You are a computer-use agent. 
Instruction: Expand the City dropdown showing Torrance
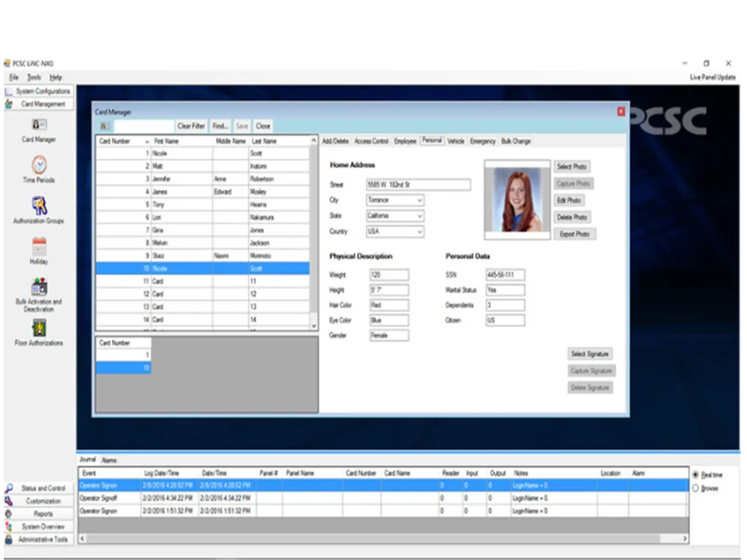pos(419,200)
